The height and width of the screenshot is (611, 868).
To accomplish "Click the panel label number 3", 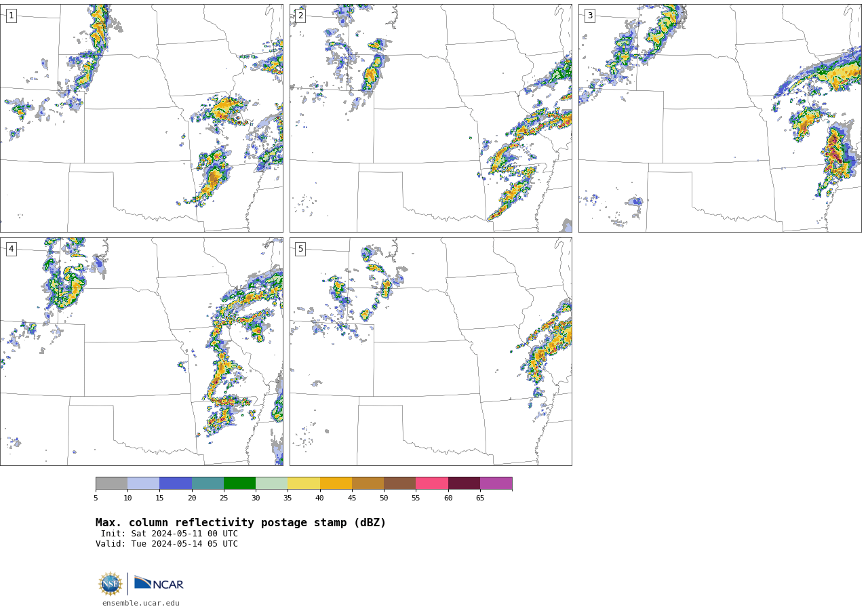I will (x=590, y=16).
